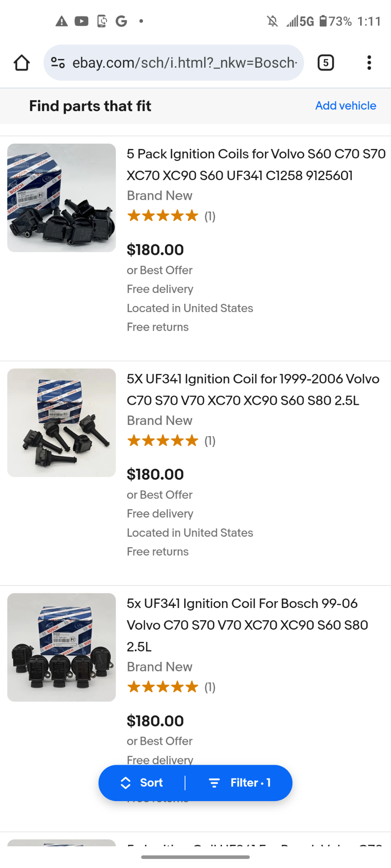Open 5x UF341 Ignition Coil For Bosch listing
Image resolution: width=391 pixels, height=868 pixels.
[x=247, y=625]
